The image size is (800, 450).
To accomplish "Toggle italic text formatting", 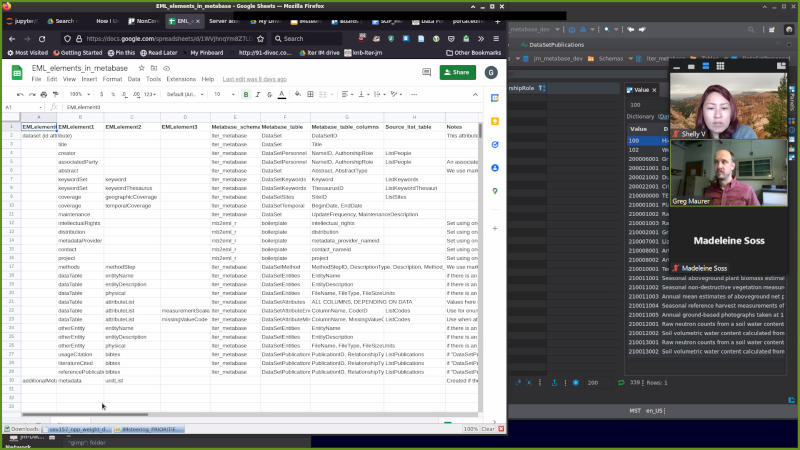I will (260, 94).
